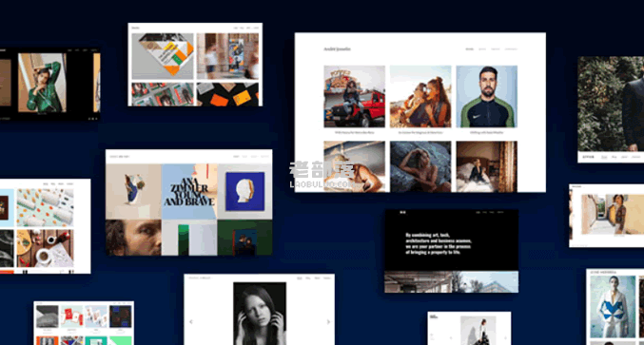644x345 pixels.
Task: Click the right arrow beside the black-and-white portrait
Action: point(328,322)
